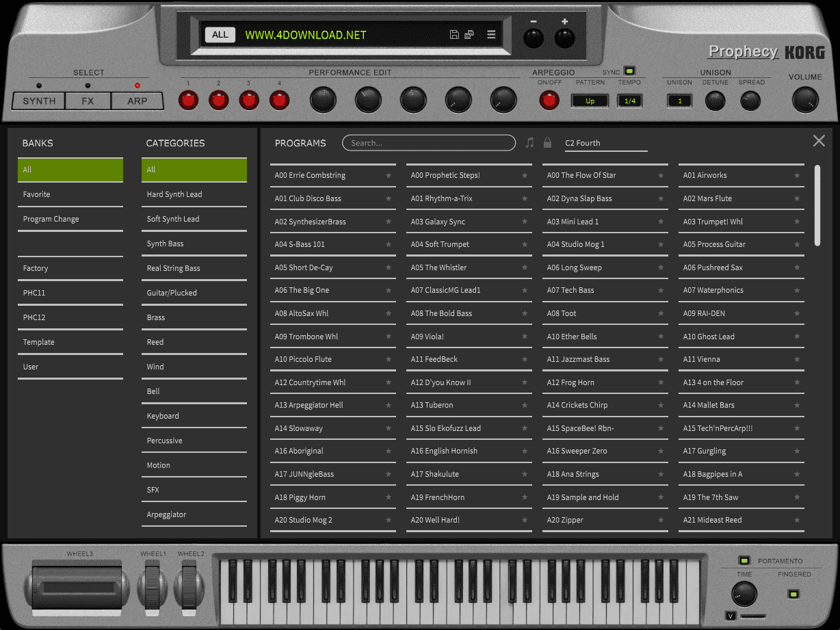Select the Favorite bank
This screenshot has height=630, width=840.
[x=70, y=194]
